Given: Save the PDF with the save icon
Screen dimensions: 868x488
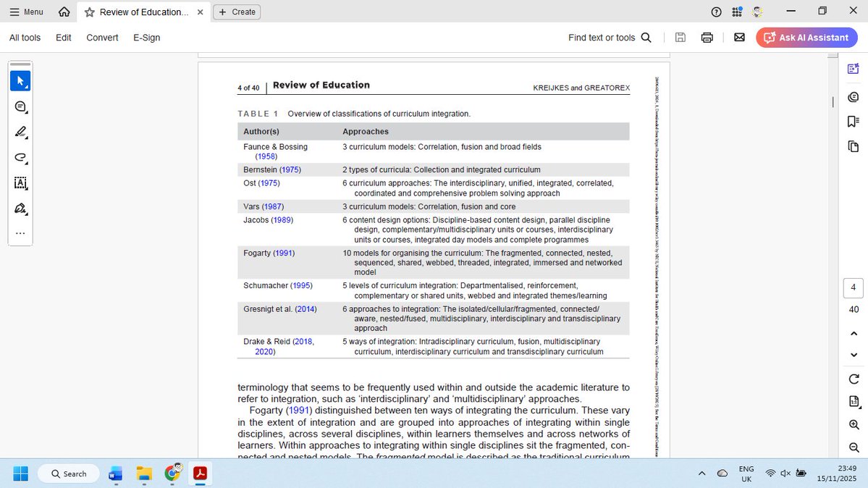Looking at the screenshot, I should click(x=680, y=37).
